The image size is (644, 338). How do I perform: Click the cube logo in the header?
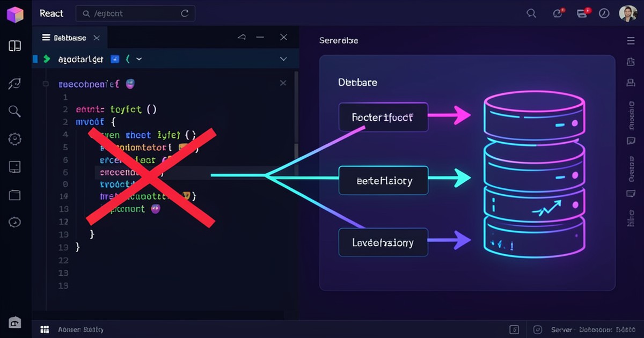click(15, 14)
